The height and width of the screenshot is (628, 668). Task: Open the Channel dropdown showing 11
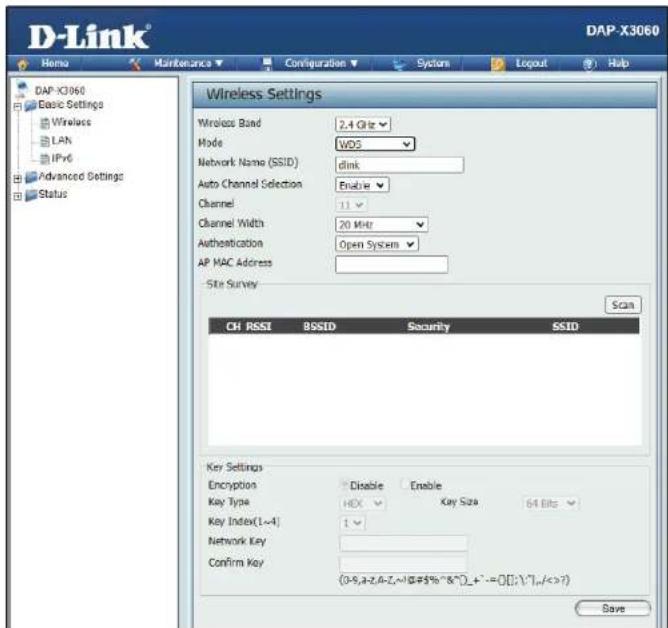coord(351,205)
